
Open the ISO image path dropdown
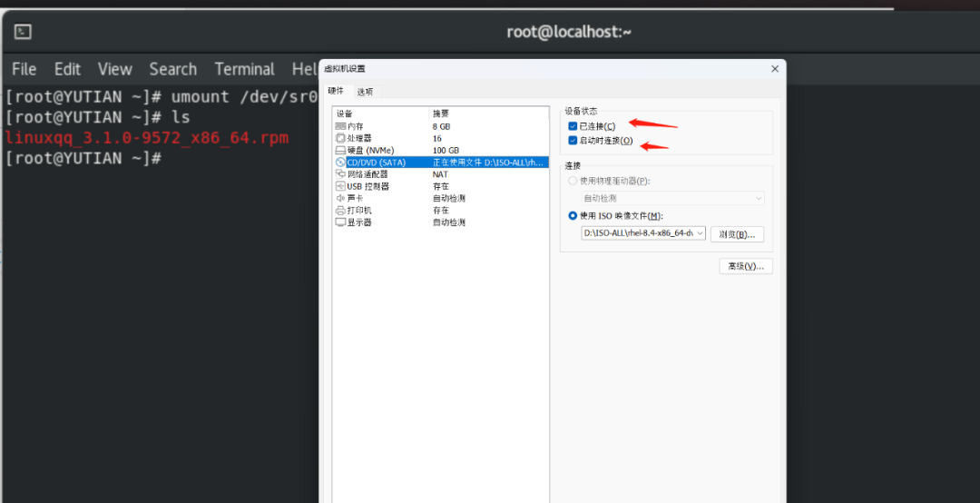643,233
